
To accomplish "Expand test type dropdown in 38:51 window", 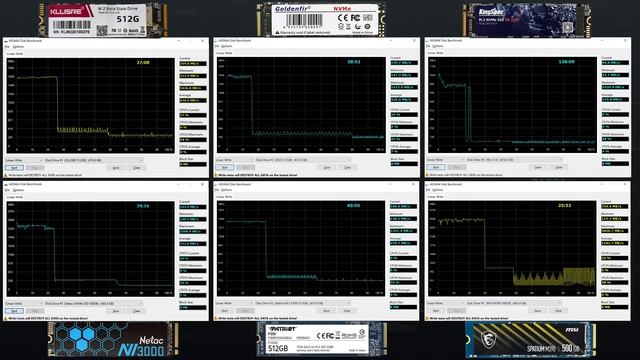I will (x=234, y=160).
